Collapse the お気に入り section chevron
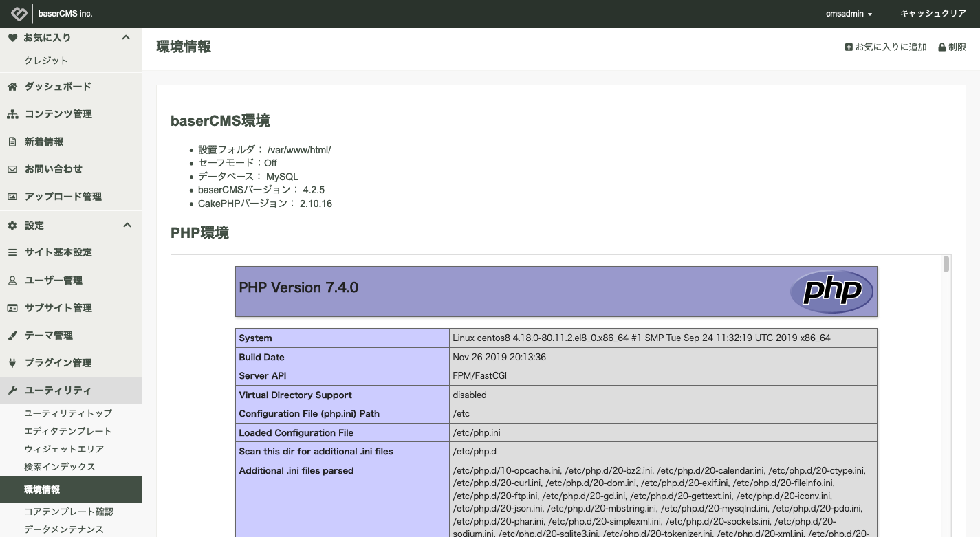980x537 pixels. tap(126, 38)
